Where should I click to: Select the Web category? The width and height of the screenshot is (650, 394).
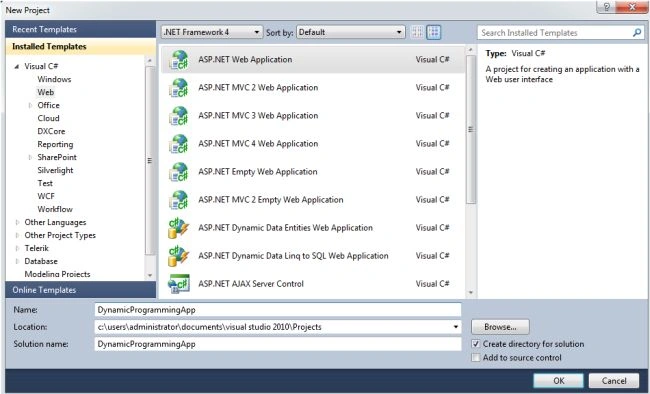(46, 92)
